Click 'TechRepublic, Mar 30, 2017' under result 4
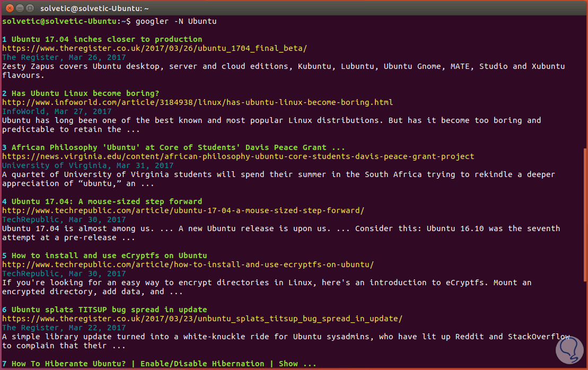This screenshot has height=370, width=588. pyautogui.click(x=64, y=219)
